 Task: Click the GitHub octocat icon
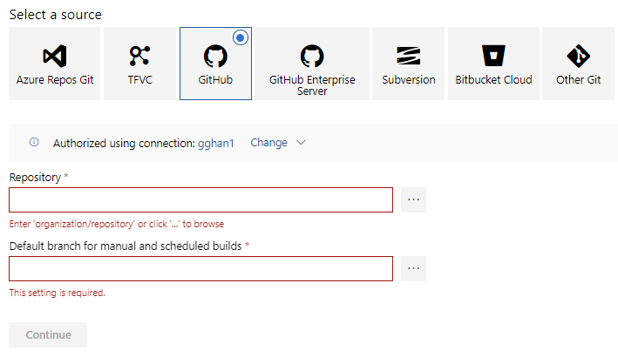pyautogui.click(x=215, y=57)
